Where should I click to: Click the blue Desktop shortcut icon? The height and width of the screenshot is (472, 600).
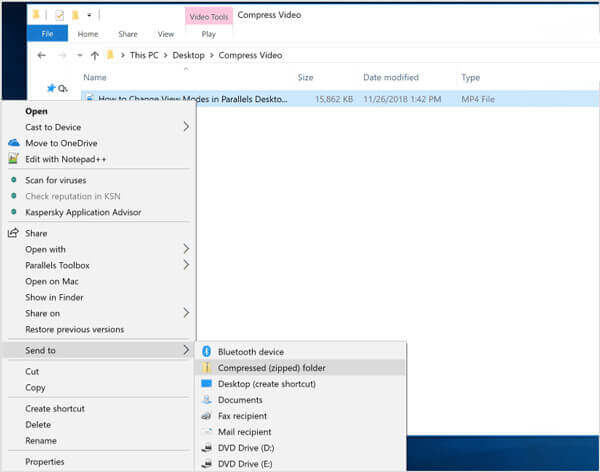(207, 383)
